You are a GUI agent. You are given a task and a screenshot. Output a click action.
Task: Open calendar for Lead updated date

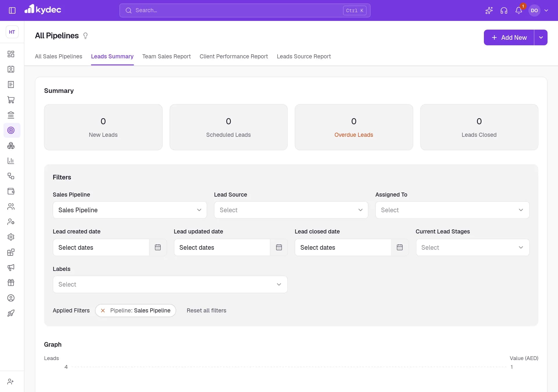pos(279,247)
